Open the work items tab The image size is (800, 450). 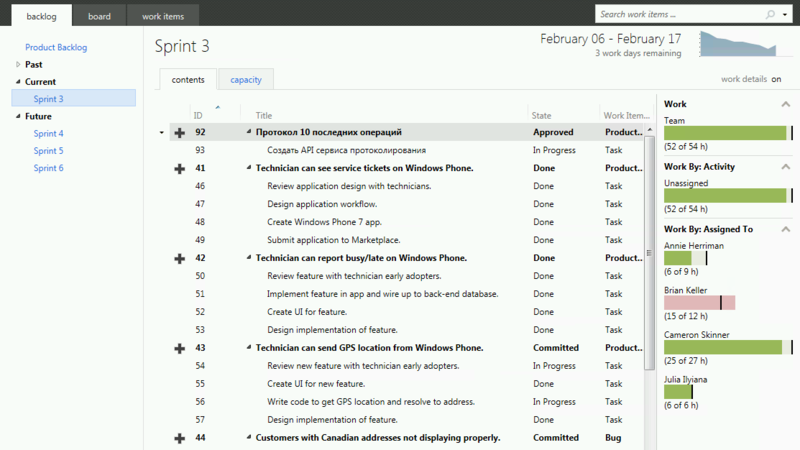(163, 16)
